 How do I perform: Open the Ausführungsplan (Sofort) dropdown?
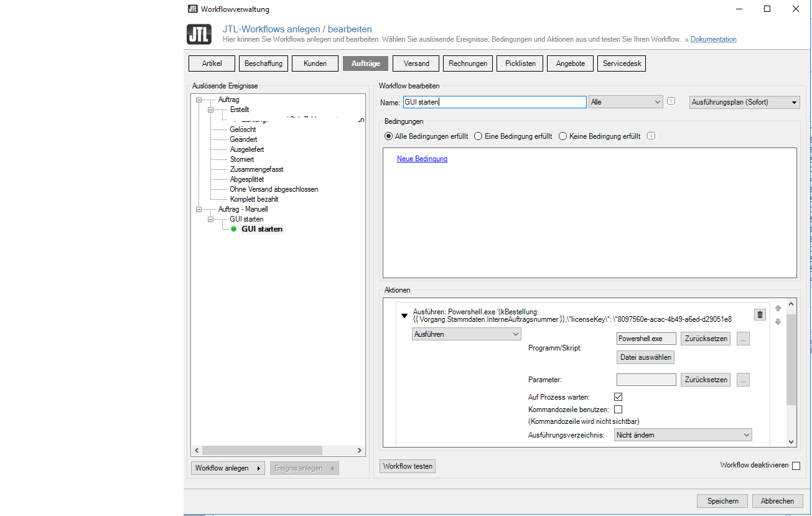click(x=745, y=102)
